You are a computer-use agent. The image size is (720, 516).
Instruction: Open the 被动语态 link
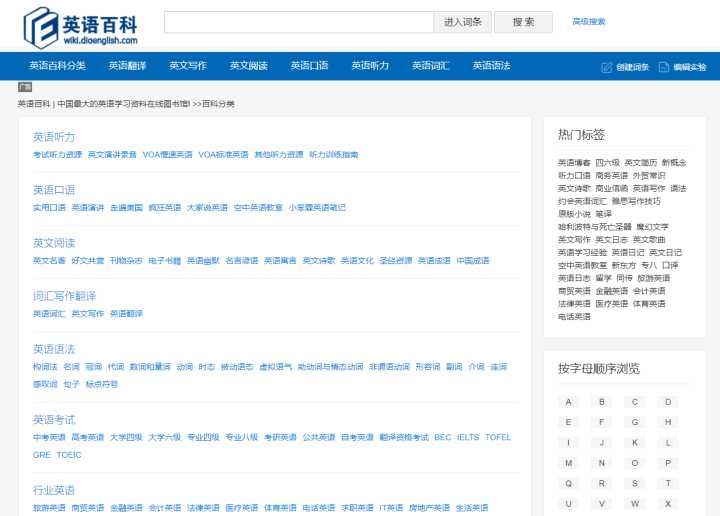coord(237,367)
